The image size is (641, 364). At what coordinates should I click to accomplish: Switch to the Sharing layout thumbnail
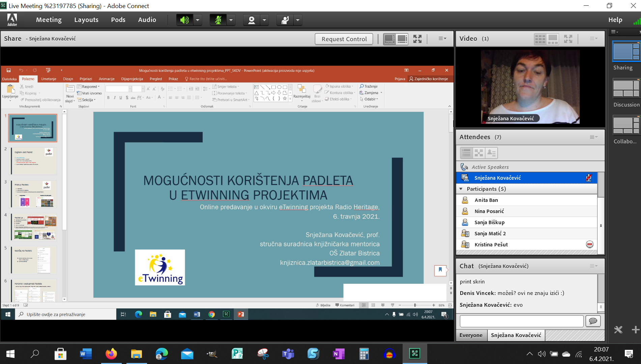[626, 52]
